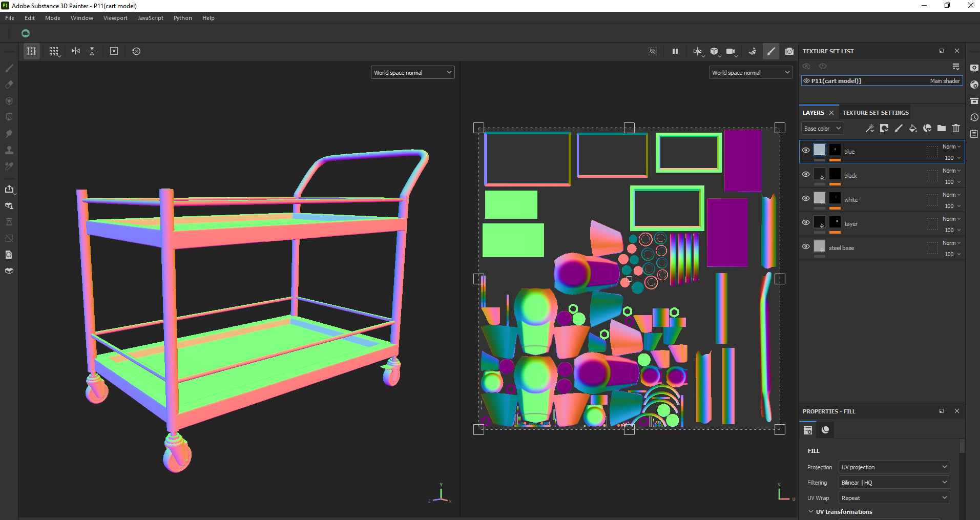The width and height of the screenshot is (980, 520).
Task: Select the Smudge tool
Action: (x=9, y=134)
